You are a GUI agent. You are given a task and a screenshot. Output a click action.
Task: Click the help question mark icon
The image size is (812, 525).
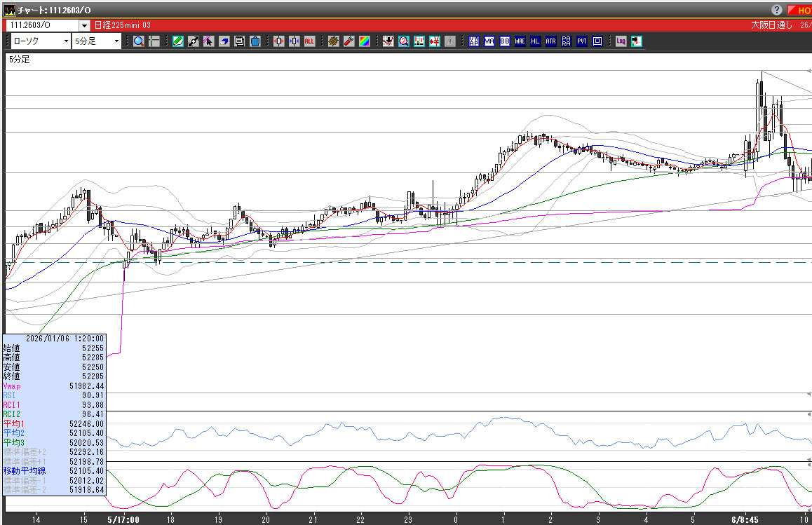[x=777, y=10]
